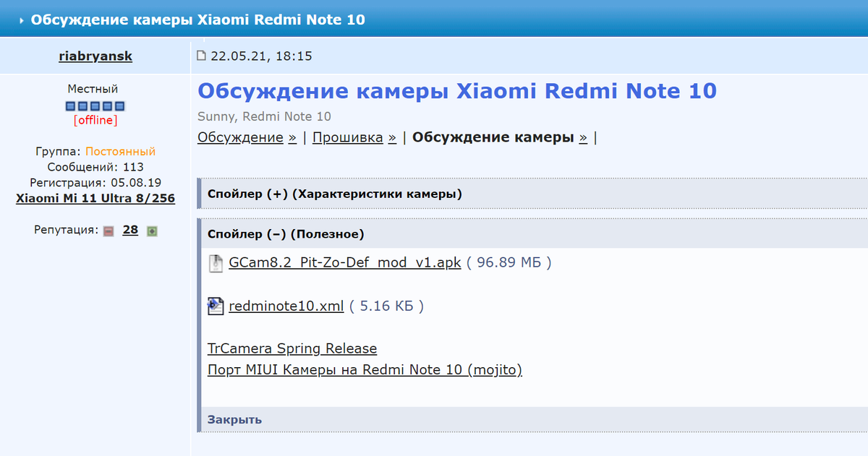Click the XML file icon
Screen dimensions: 868x456
[216, 306]
